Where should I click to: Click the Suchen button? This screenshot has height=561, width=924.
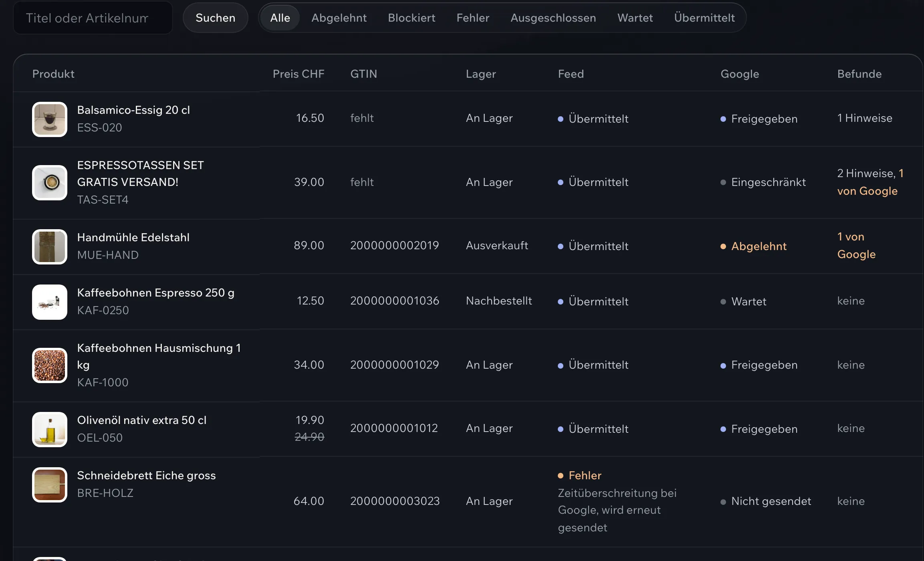pyautogui.click(x=215, y=18)
